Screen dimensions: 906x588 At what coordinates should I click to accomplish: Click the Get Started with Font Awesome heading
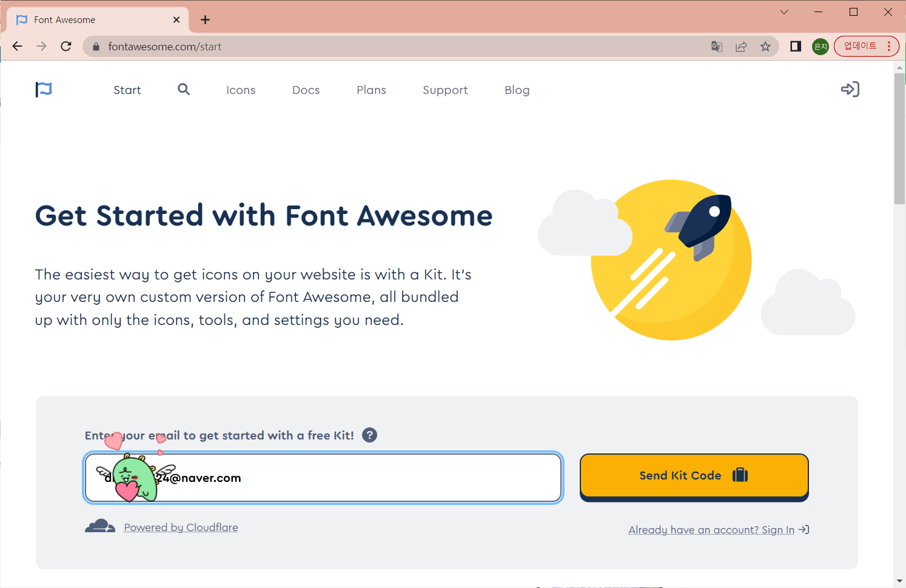tap(264, 216)
